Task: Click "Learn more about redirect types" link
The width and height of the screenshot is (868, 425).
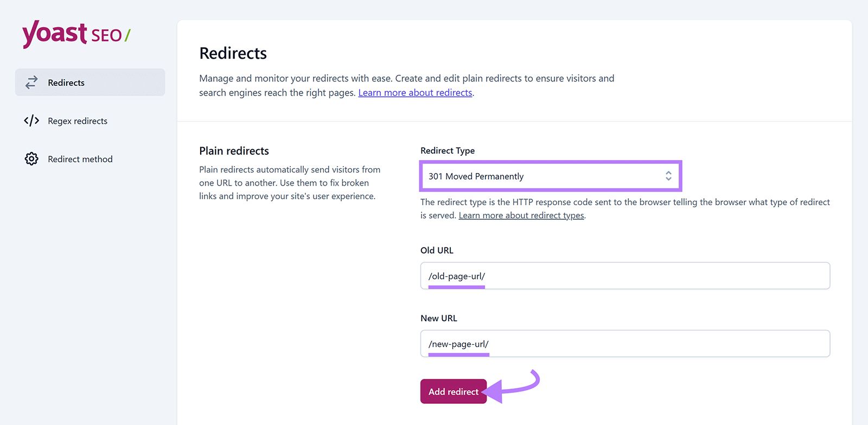Action: (x=521, y=215)
